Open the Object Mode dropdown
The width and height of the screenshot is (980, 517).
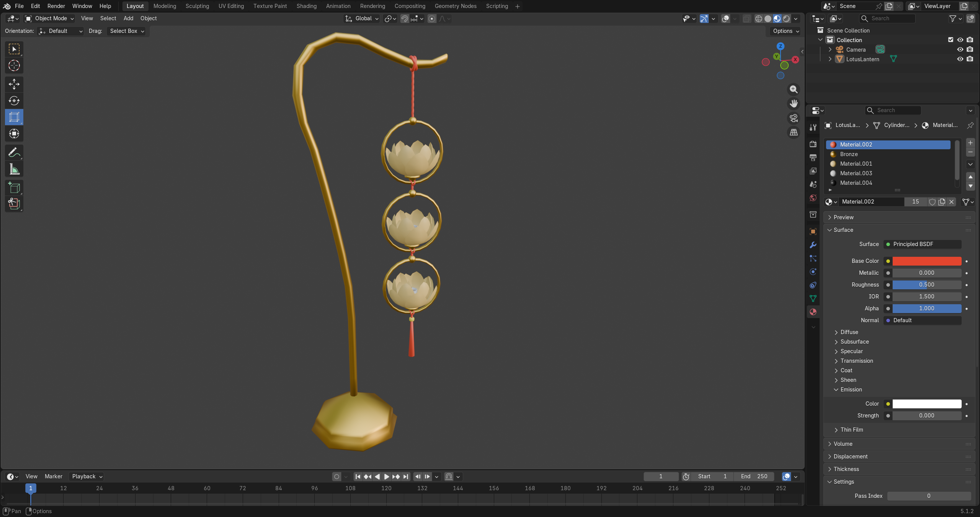pos(49,18)
